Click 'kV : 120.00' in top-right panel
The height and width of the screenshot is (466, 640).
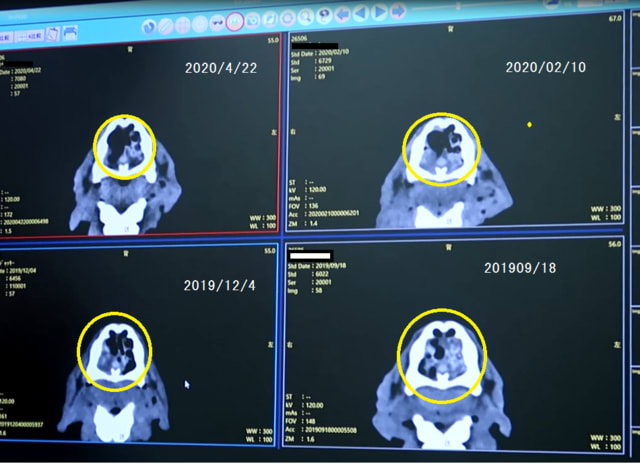[x=307, y=190]
